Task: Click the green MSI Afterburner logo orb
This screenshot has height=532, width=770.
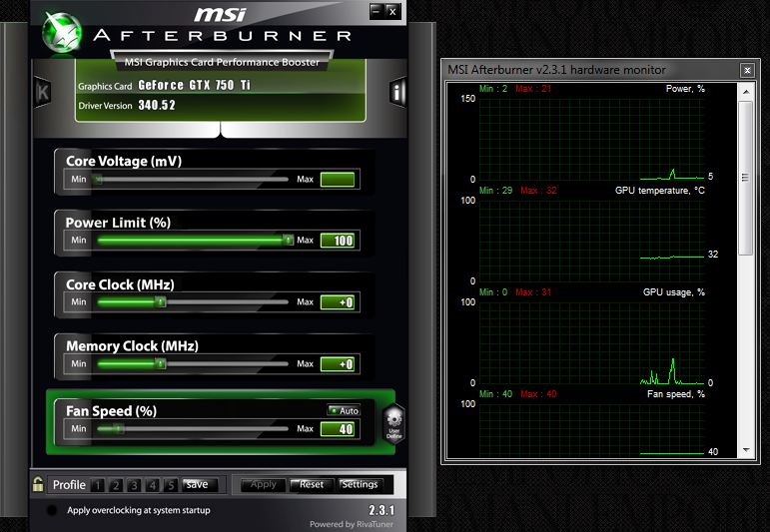Action: point(62,32)
